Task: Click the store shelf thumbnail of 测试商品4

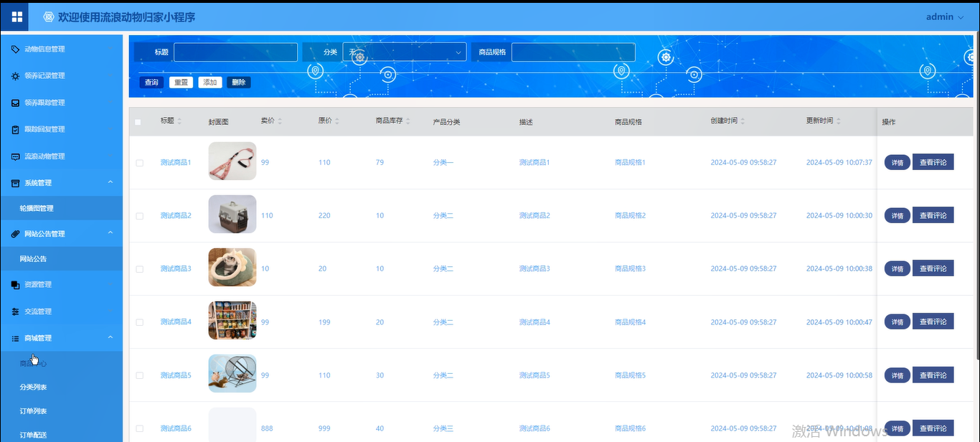Action: 232,320
